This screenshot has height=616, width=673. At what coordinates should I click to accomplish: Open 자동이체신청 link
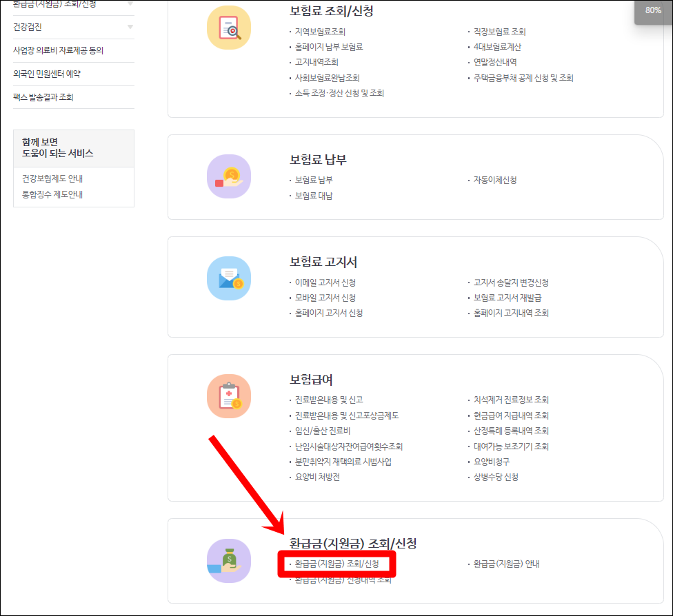(x=495, y=180)
